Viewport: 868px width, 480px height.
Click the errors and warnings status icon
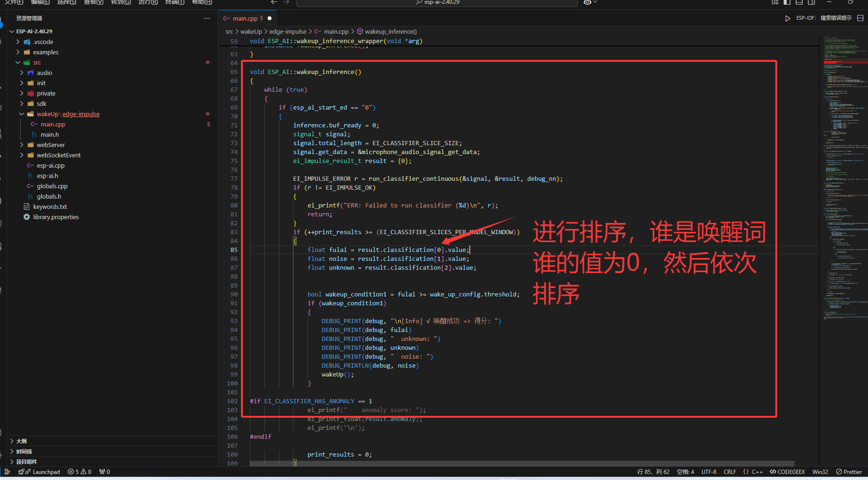[x=79, y=472]
